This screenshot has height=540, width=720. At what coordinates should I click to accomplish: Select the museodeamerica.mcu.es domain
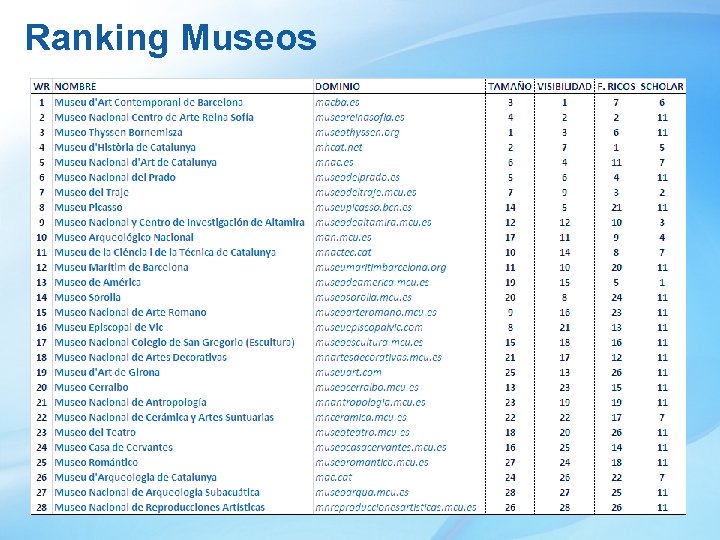372,282
